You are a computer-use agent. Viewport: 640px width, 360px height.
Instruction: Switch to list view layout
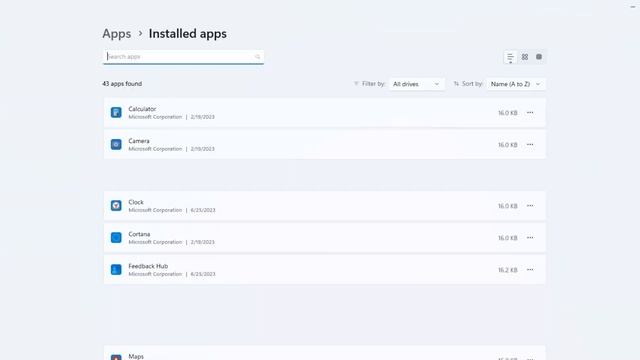click(x=510, y=57)
